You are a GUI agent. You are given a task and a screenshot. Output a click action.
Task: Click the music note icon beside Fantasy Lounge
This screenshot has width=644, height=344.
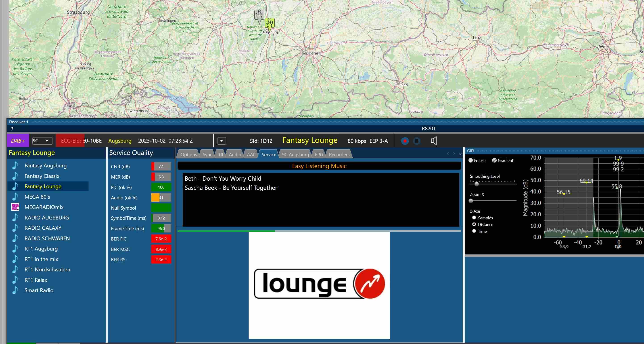(x=15, y=186)
